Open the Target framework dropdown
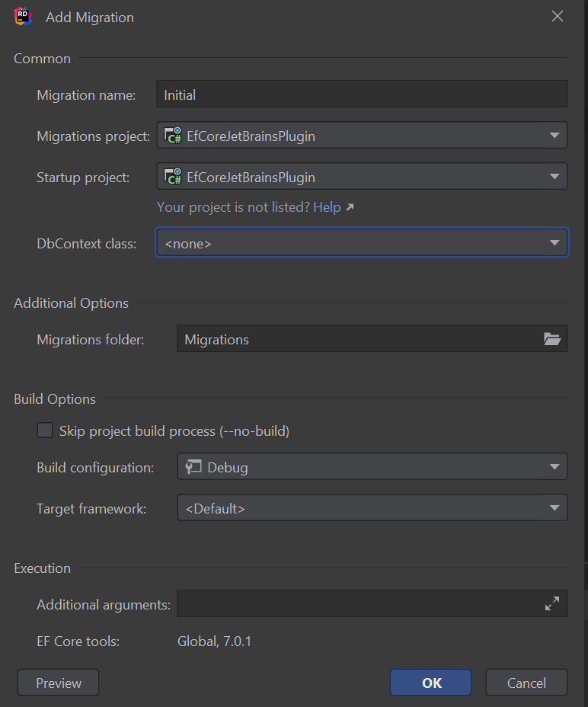 pyautogui.click(x=555, y=507)
